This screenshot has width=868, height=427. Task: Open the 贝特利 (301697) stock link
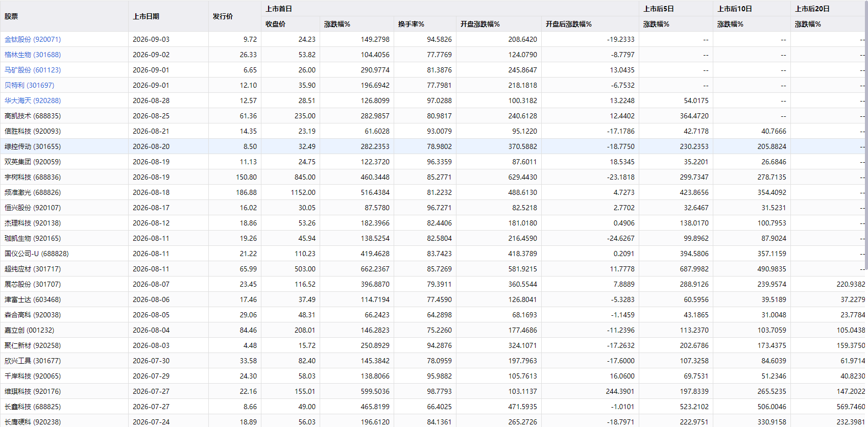[x=29, y=85]
